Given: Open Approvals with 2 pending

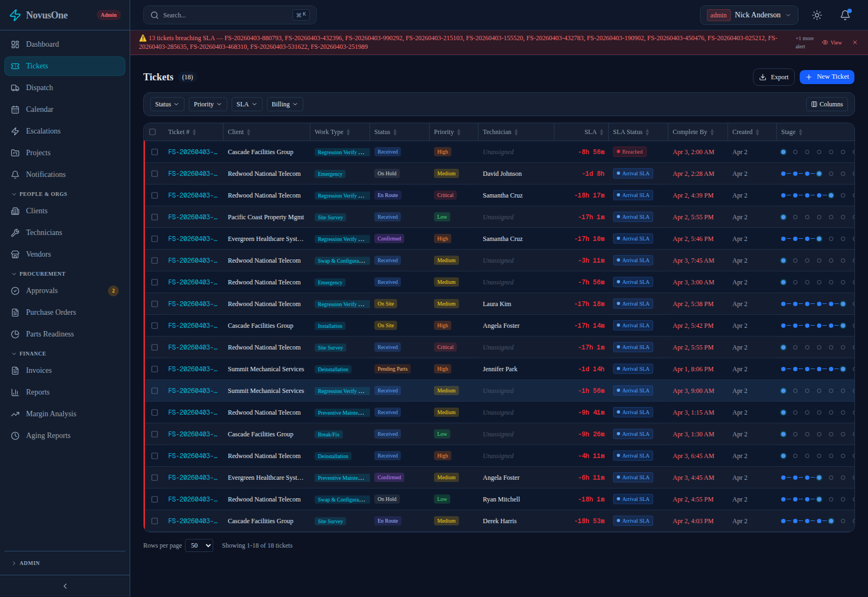Looking at the screenshot, I should [65, 291].
